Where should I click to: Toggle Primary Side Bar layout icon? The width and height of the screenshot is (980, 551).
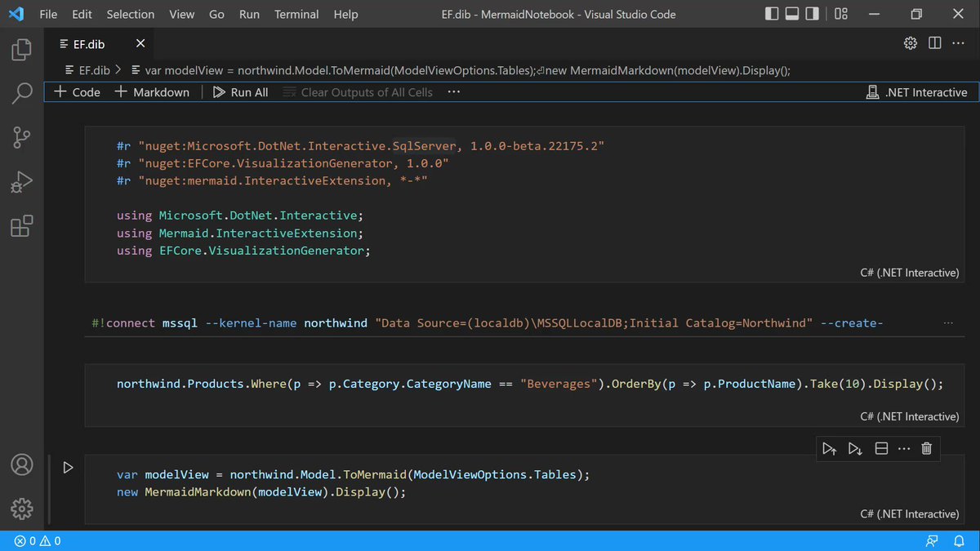[772, 14]
